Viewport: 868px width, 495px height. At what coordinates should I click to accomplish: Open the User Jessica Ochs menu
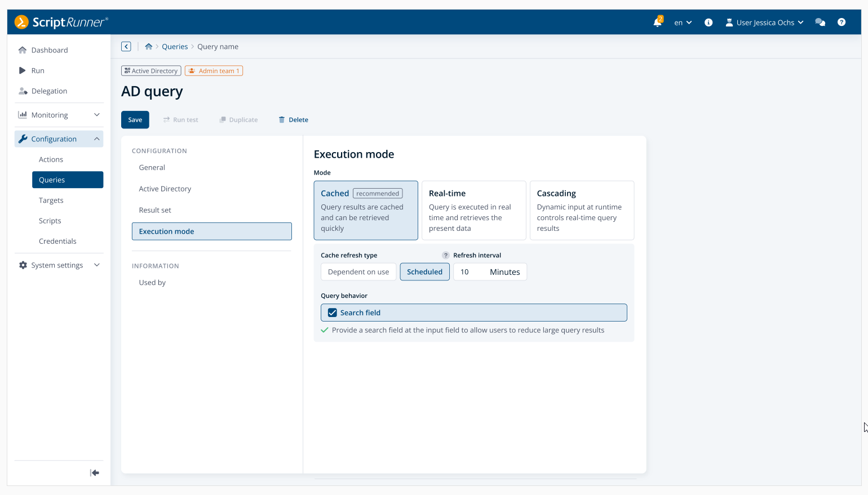[x=765, y=23]
